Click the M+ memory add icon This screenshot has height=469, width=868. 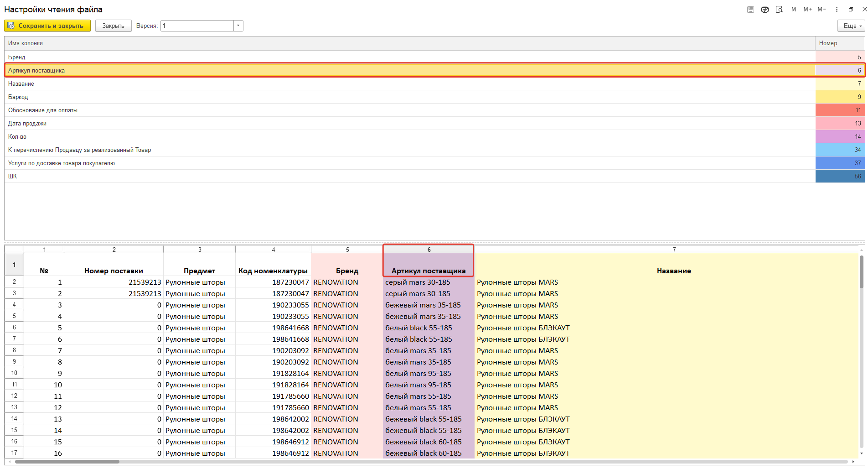807,10
